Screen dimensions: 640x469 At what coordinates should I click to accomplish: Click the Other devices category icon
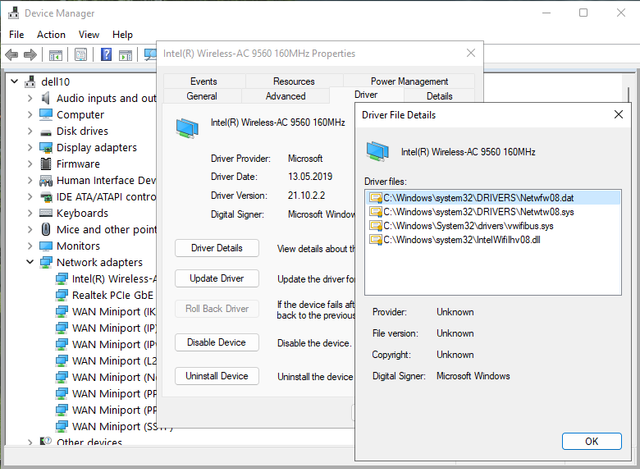[x=46, y=442]
